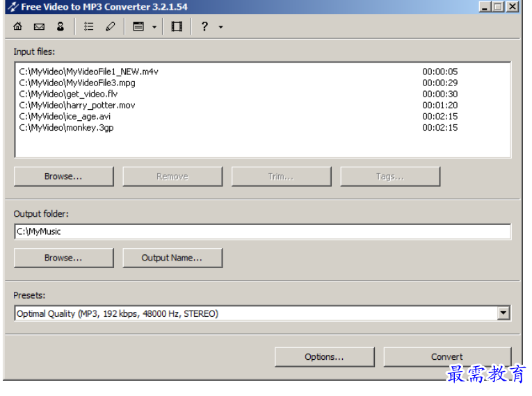Screen dimensions: 532x396
Task: Open the Presets combo box
Action: tap(263, 313)
